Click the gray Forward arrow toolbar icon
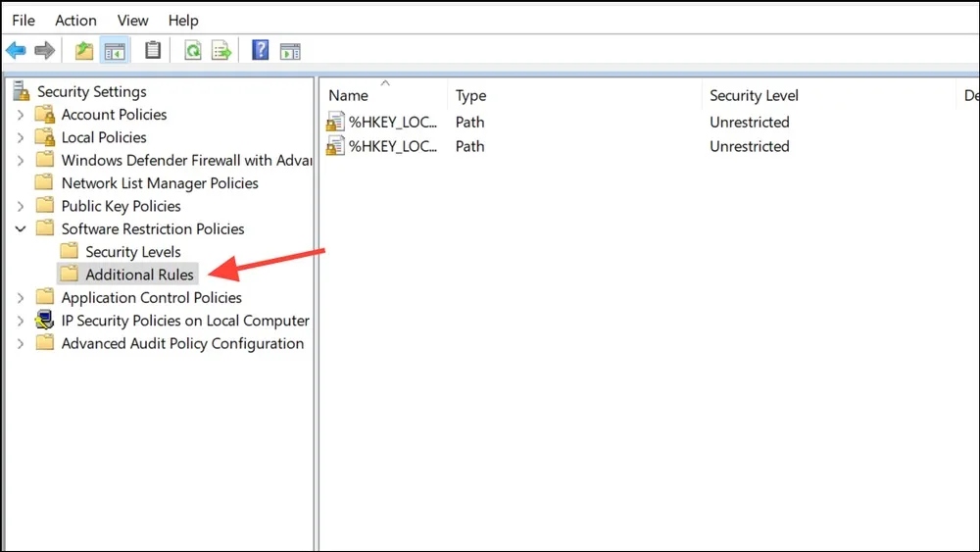980x552 pixels. [x=44, y=51]
